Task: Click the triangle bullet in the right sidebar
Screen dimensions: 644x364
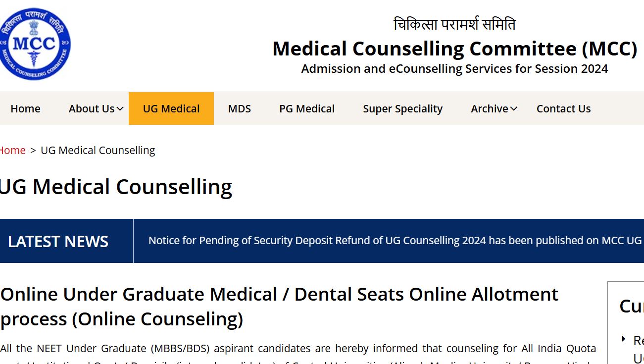Action: pyautogui.click(x=624, y=339)
